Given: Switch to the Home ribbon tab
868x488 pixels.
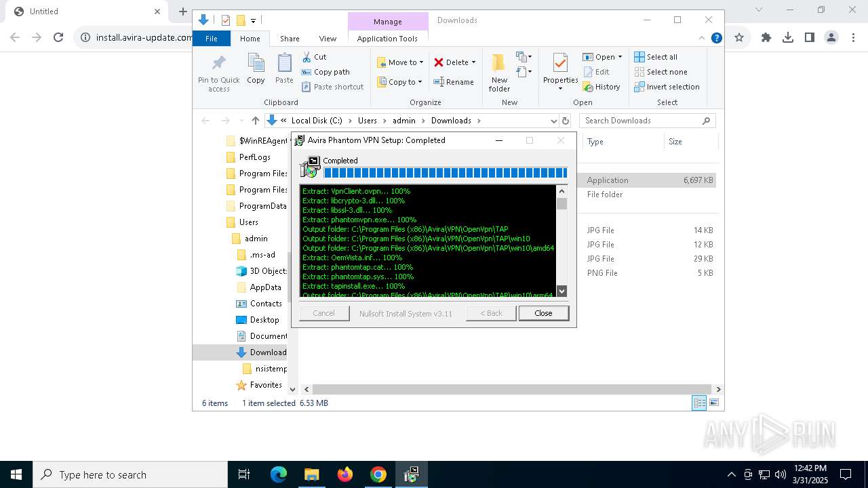Looking at the screenshot, I should tap(250, 39).
